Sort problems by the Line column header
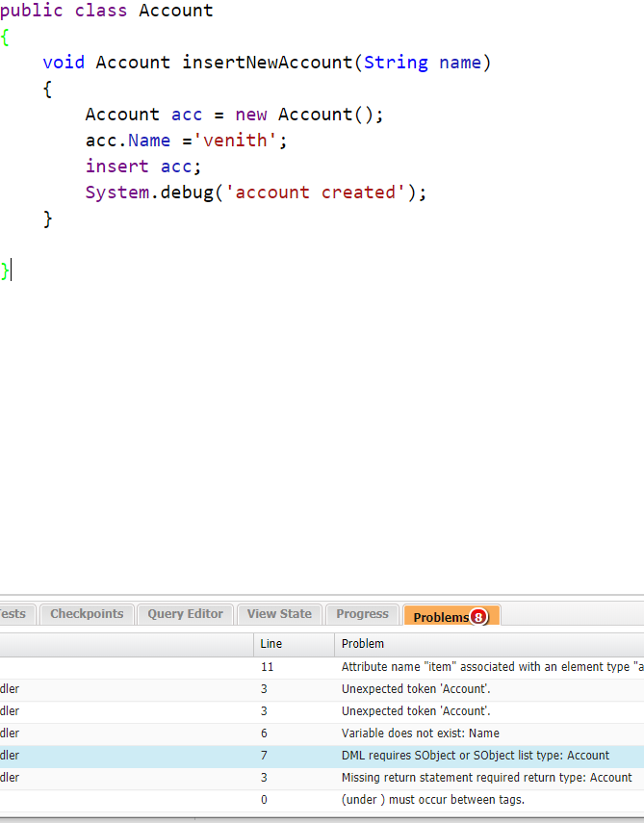Image resolution: width=644 pixels, height=823 pixels. click(271, 644)
